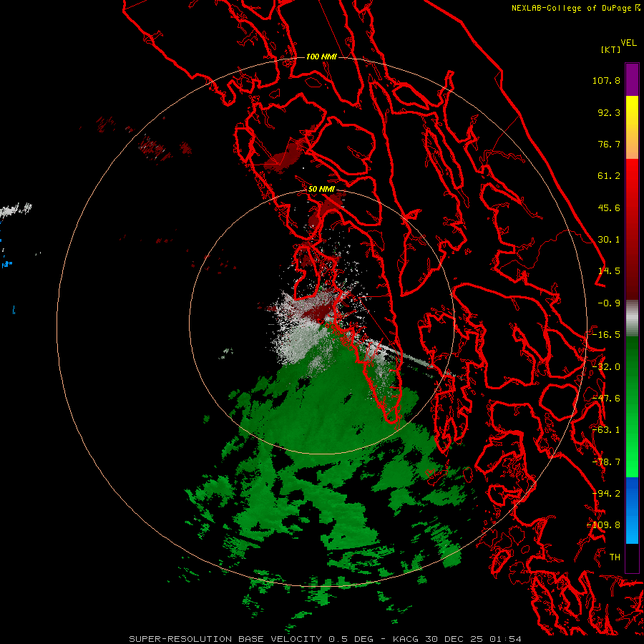The height and width of the screenshot is (644, 644).
Task: Click the -0.9 legend value
Action: (609, 303)
